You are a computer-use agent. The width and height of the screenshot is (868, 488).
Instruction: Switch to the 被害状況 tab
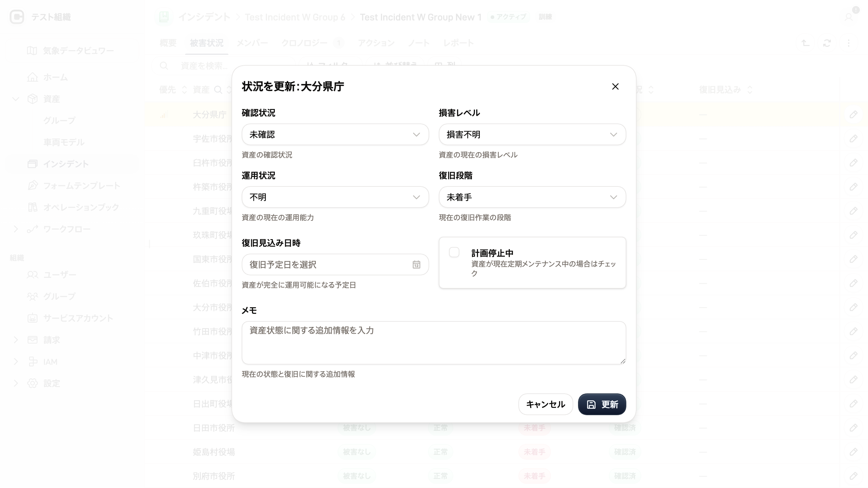coord(206,43)
